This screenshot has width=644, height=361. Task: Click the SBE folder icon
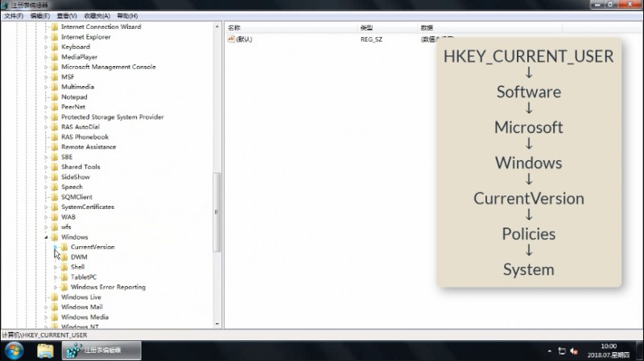55,157
